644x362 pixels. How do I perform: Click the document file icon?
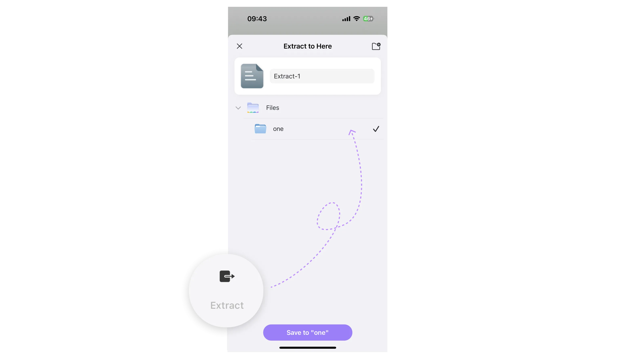[x=252, y=76]
